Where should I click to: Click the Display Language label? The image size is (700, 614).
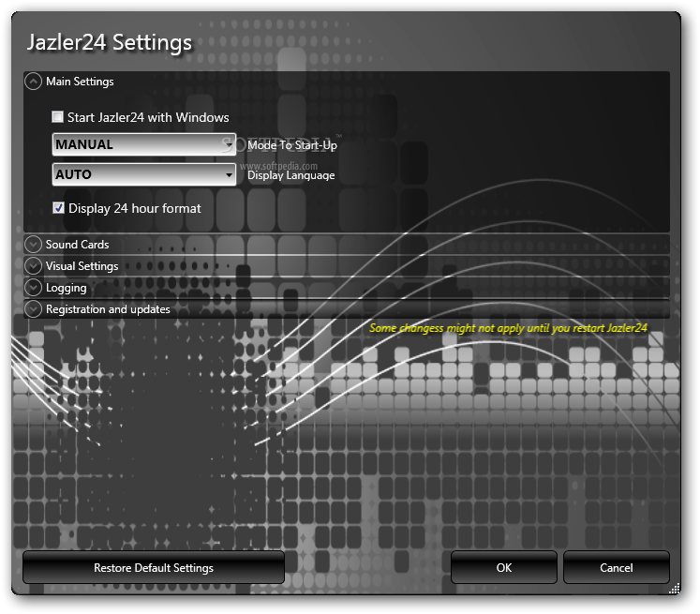[291, 175]
